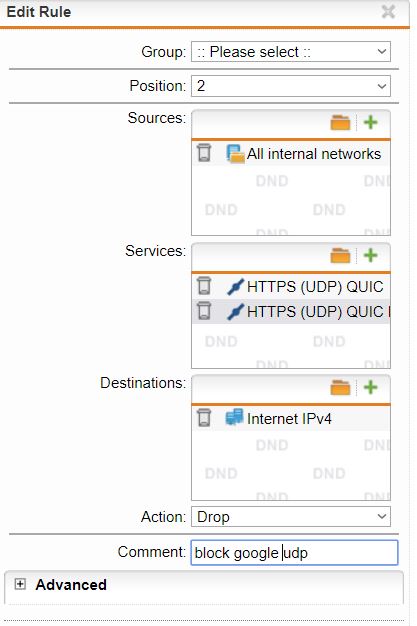Delete the second HTTPS (UDP) QUIC service
Screen dimensions: 417x626
tap(204, 311)
